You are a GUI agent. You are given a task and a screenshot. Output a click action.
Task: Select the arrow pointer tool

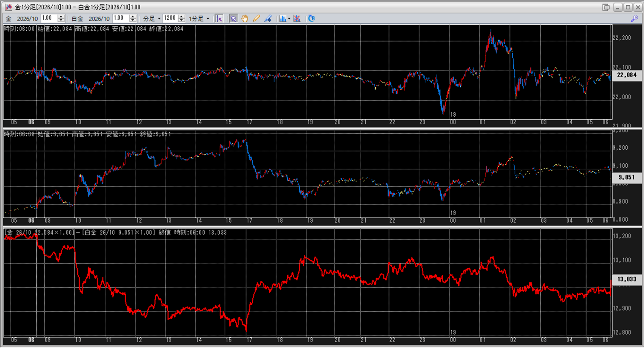(233, 18)
